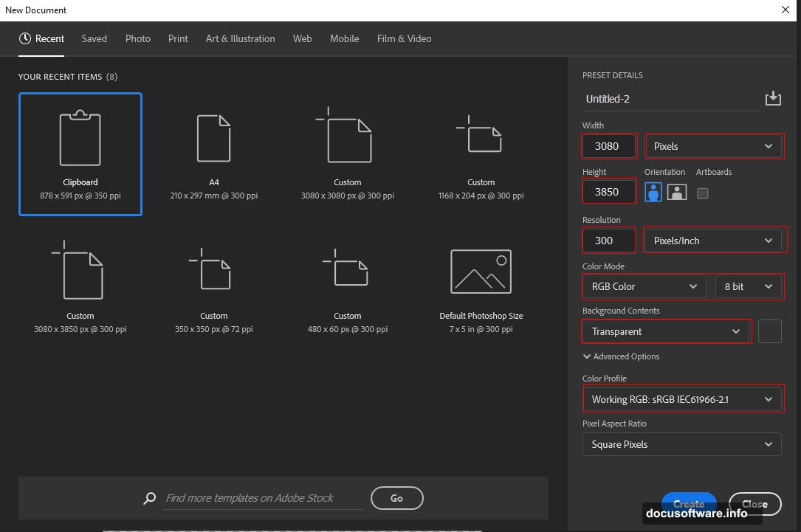This screenshot has width=801, height=532.
Task: Open the Width units dropdown
Action: (x=713, y=146)
